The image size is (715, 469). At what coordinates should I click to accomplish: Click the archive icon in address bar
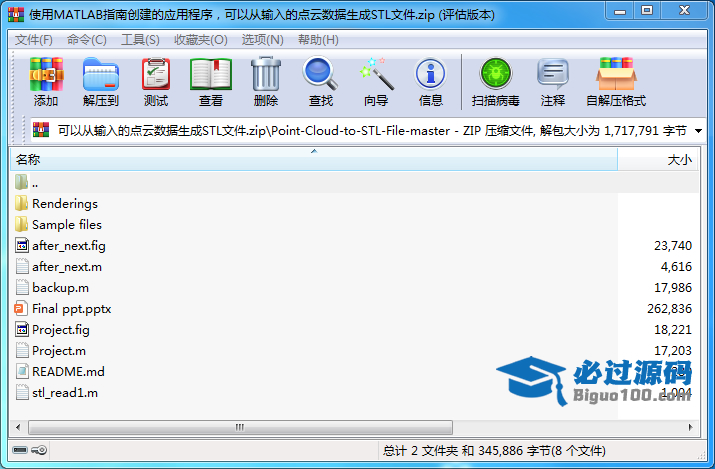click(41, 130)
